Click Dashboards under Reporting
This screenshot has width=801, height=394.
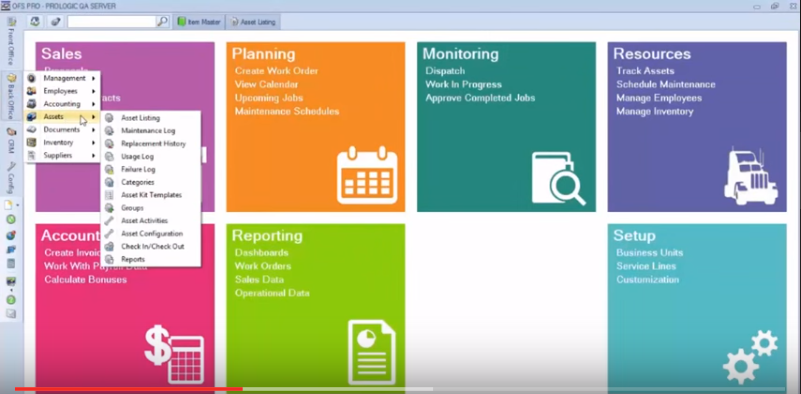[x=262, y=253]
